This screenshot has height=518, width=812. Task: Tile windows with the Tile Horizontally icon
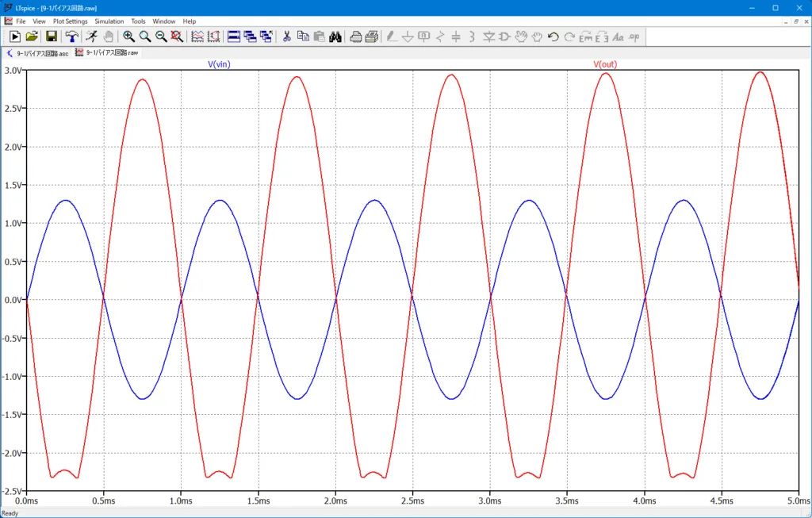point(234,36)
